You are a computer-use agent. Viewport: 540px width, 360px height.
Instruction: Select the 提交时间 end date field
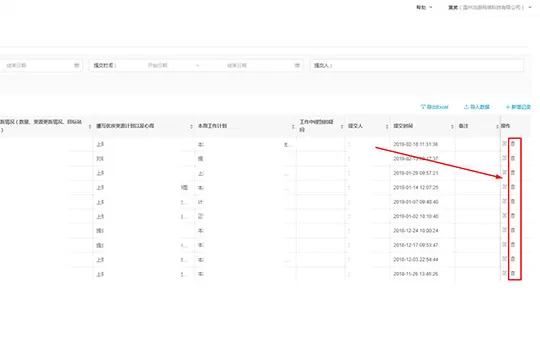click(237, 65)
